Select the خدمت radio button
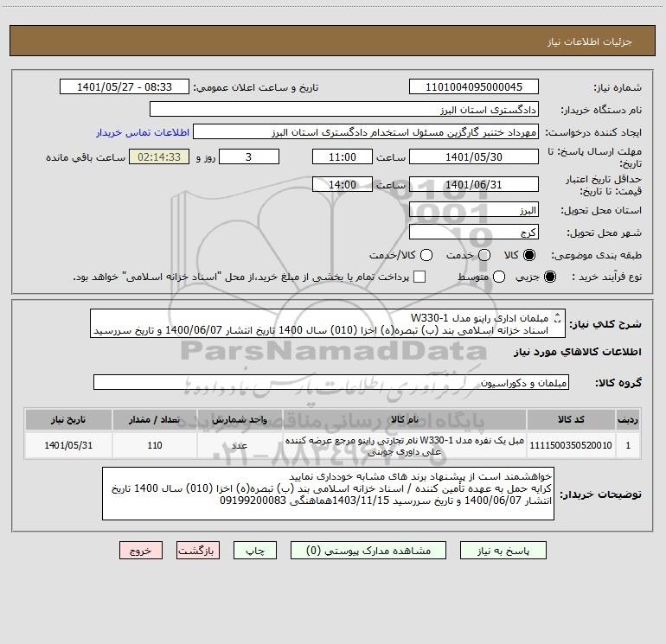The height and width of the screenshot is (644, 666). click(484, 255)
